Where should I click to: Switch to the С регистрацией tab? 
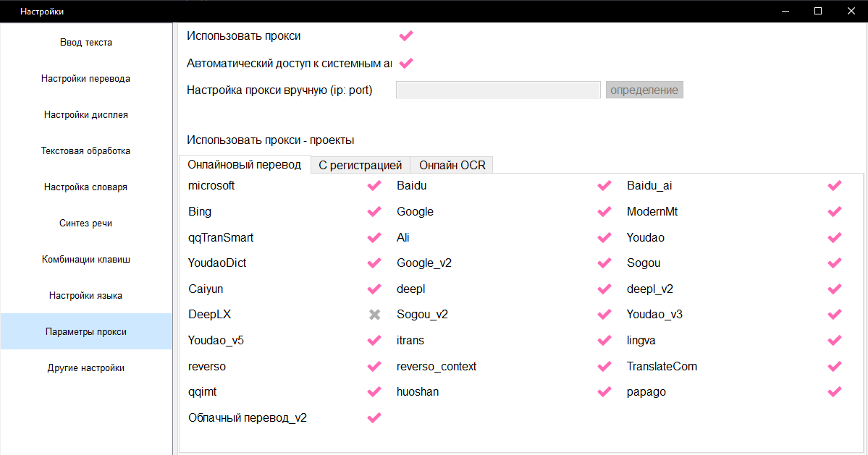pos(360,165)
